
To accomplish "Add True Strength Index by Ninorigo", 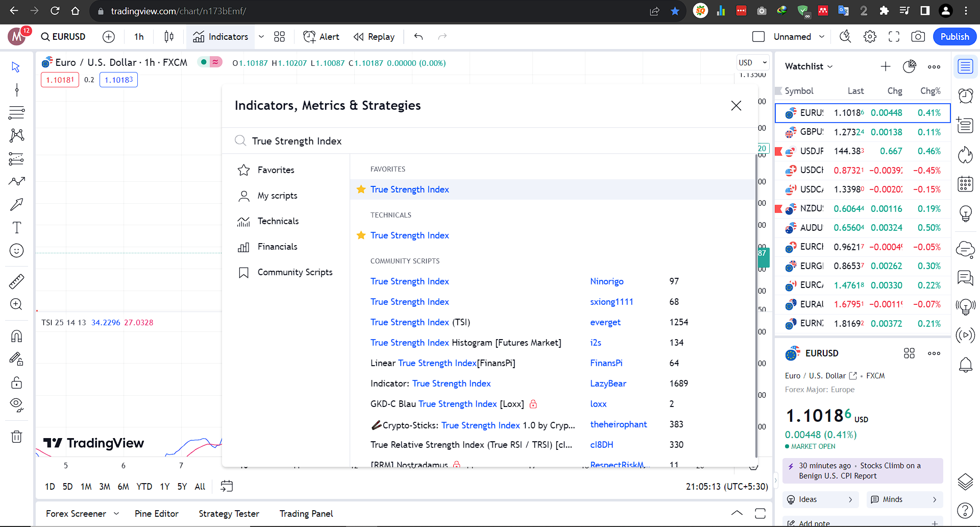I will point(409,281).
